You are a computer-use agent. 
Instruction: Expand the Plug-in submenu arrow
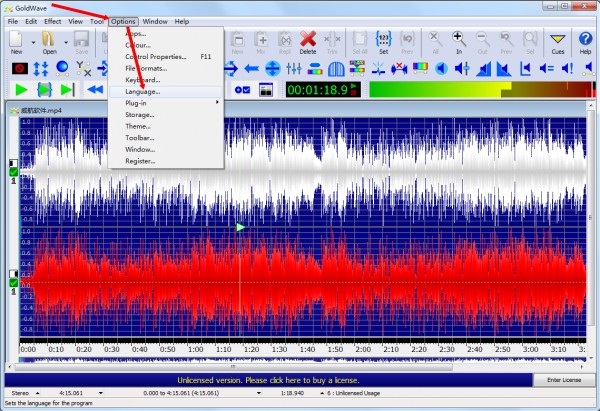(217, 102)
